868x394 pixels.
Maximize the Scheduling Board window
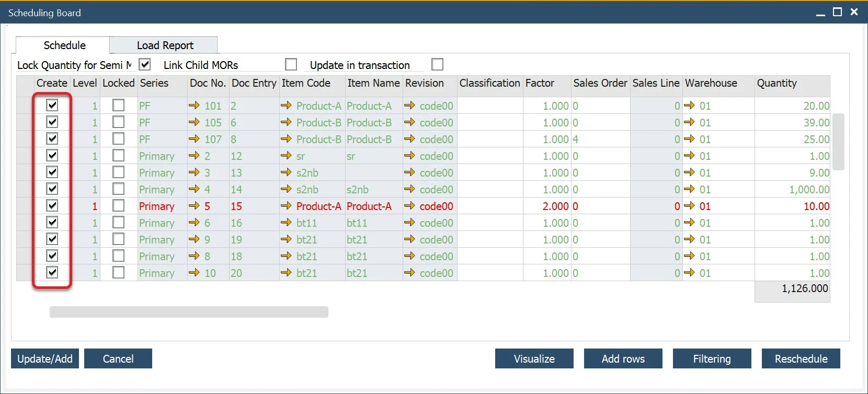837,12
